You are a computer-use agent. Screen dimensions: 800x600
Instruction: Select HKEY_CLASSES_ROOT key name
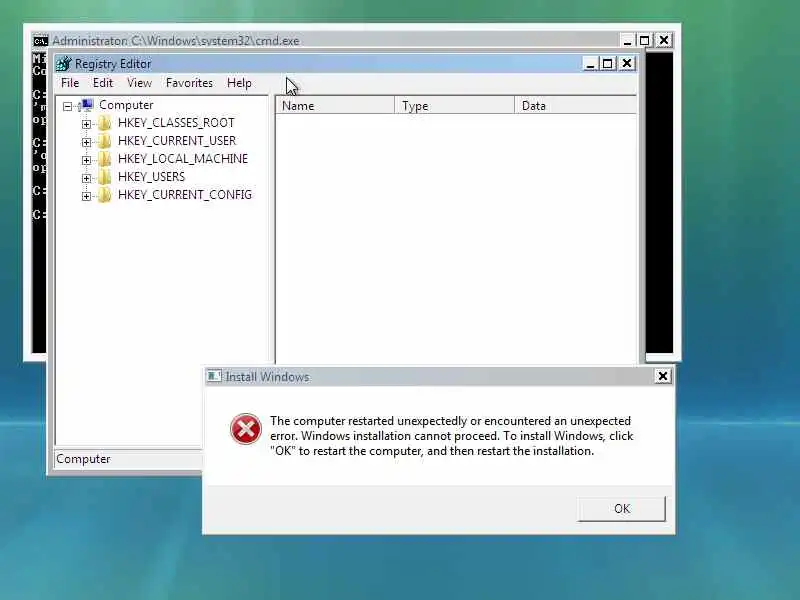click(x=176, y=123)
